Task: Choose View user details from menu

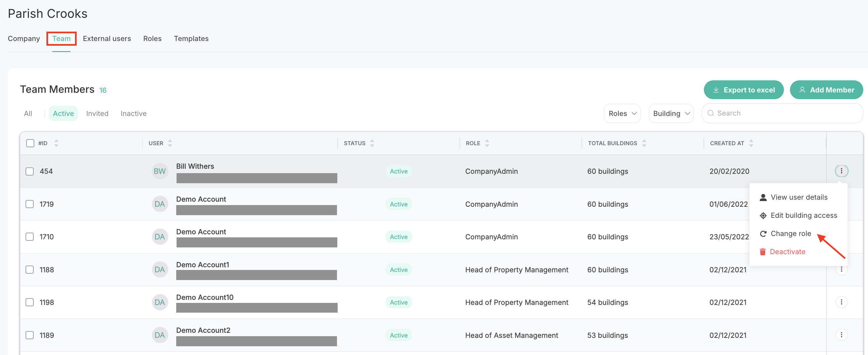Action: coord(794,197)
